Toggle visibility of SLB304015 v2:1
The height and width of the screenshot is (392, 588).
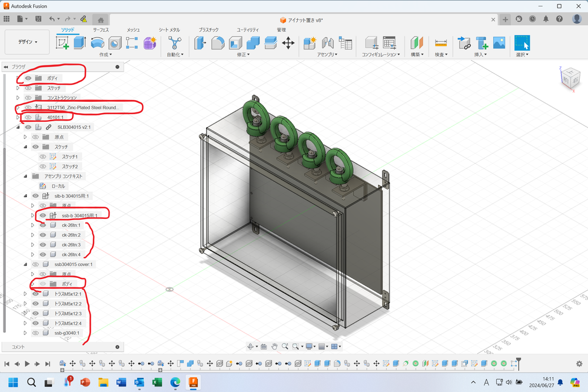coord(28,127)
